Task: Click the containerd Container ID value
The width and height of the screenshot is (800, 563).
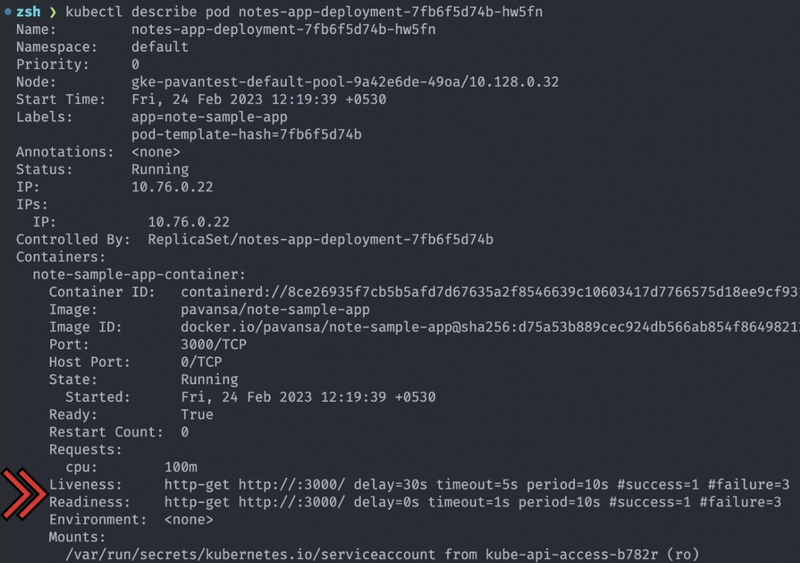Action: click(490, 292)
